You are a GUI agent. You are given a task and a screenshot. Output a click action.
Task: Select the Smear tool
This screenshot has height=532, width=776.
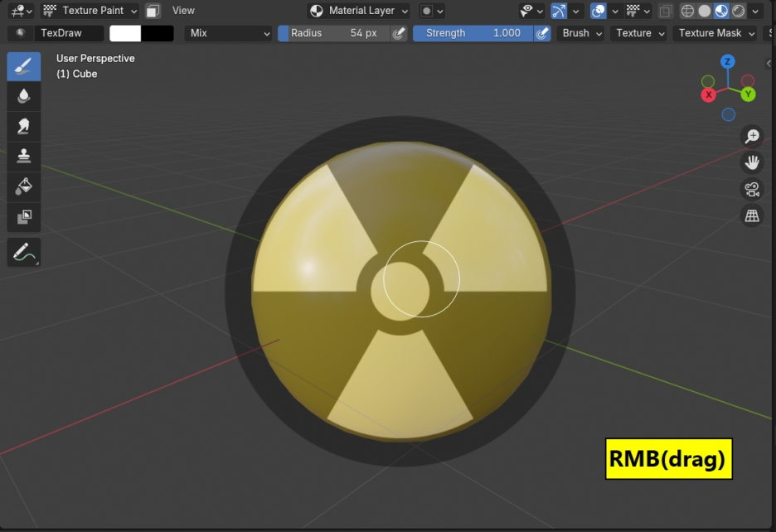point(24,126)
